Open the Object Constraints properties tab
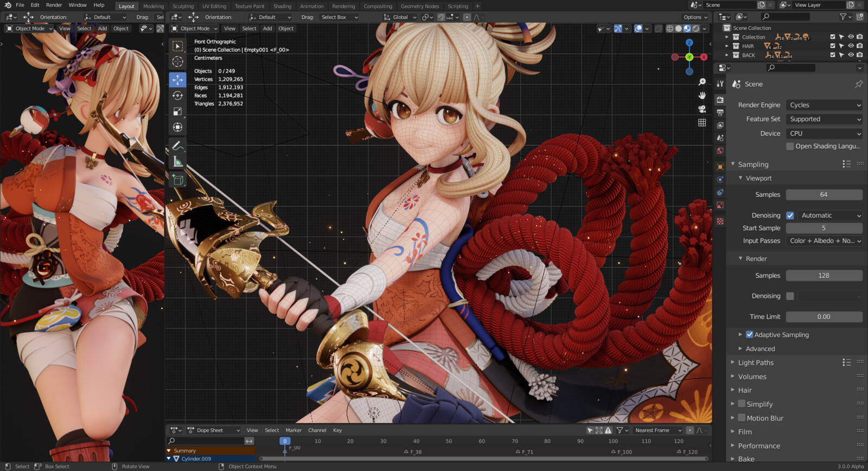Viewport: 868px width, 471px height. [720, 193]
